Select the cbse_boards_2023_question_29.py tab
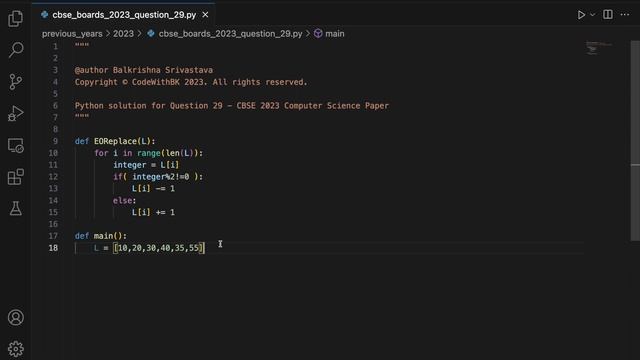 coord(124,15)
